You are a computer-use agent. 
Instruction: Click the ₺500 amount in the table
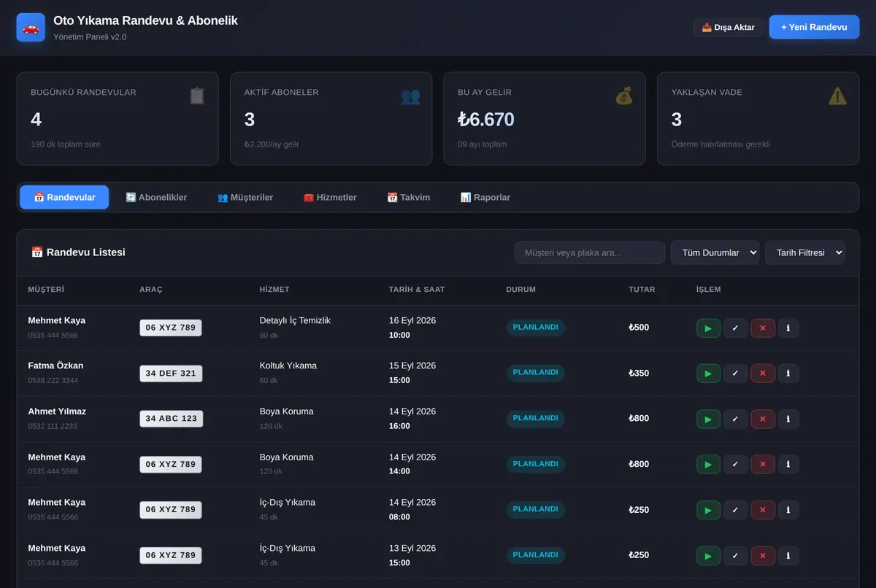pyautogui.click(x=639, y=328)
